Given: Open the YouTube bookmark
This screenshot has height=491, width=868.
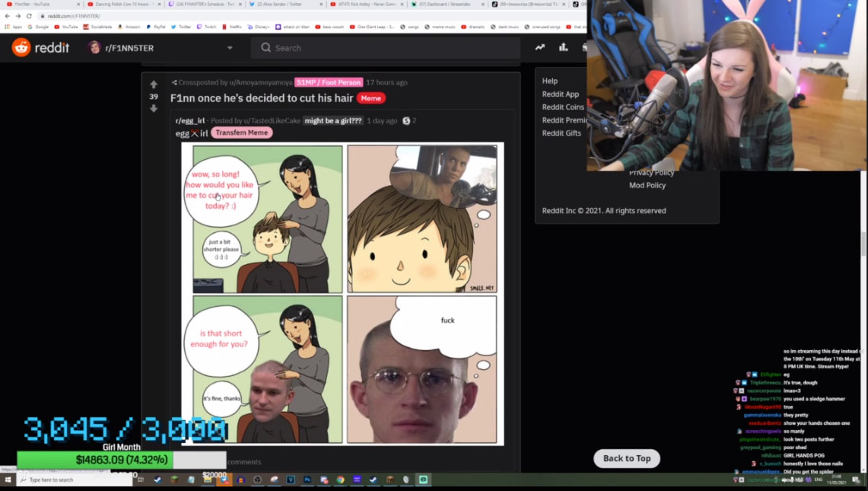Looking at the screenshot, I should click(66, 27).
